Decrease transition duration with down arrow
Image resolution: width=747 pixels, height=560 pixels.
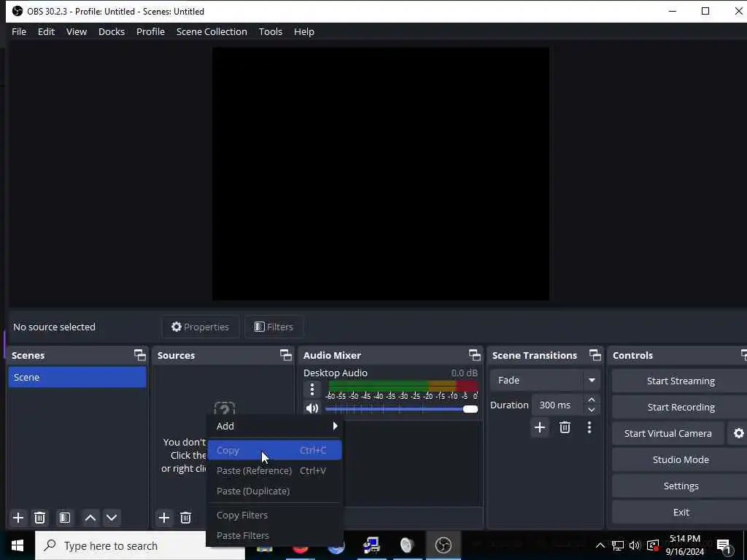coord(592,410)
